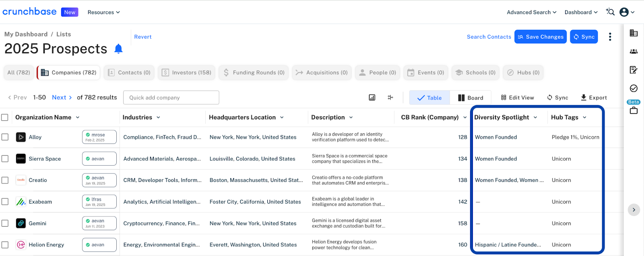Open the people group icon in right sidebar
The image size is (644, 256).
coord(634,52)
